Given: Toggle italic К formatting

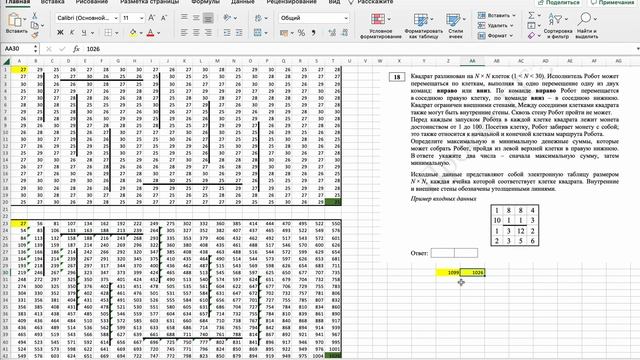Looking at the screenshot, I should [x=72, y=33].
